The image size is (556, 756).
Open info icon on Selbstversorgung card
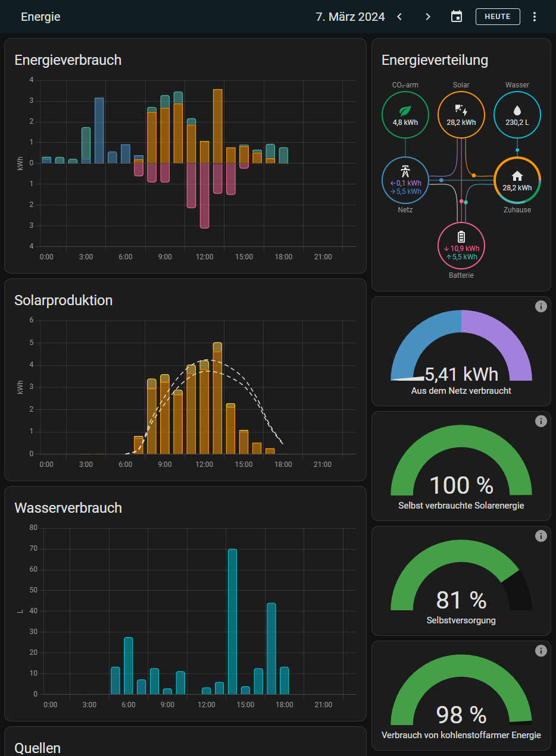click(x=541, y=536)
